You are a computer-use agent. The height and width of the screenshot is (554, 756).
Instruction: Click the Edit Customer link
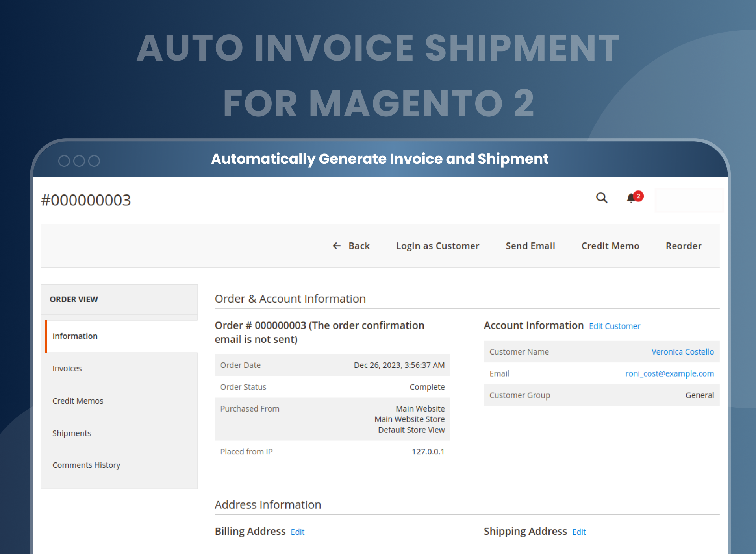tap(615, 326)
